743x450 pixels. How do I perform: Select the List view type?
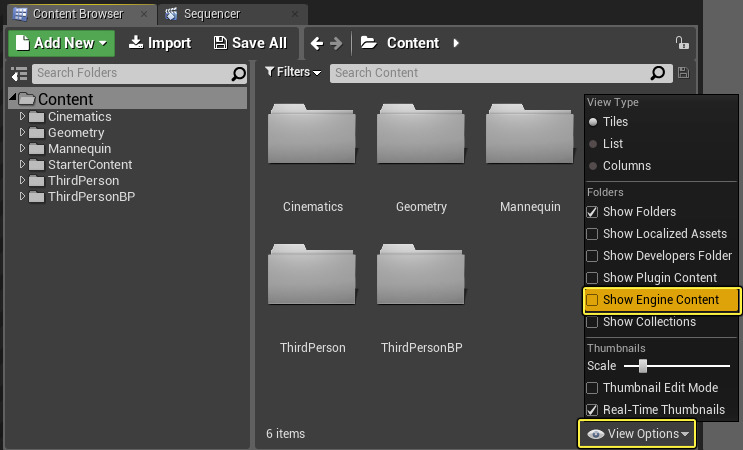pyautogui.click(x=594, y=144)
